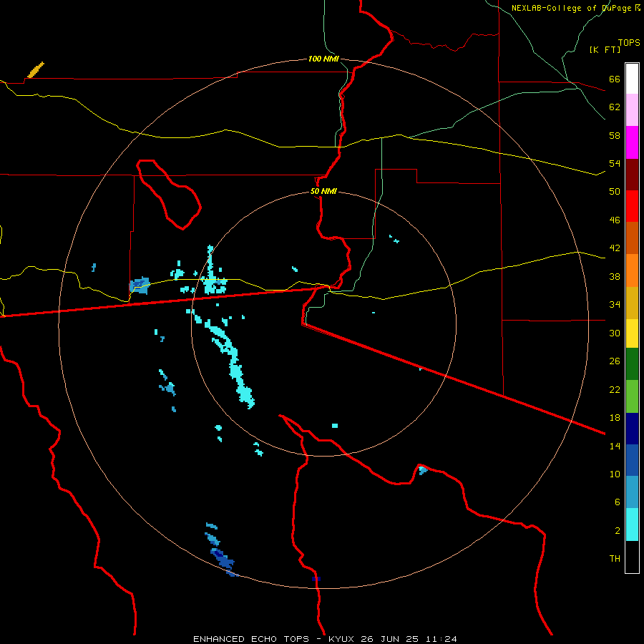Click the 26 legend value
This screenshot has height=644, width=644.
[x=615, y=361]
